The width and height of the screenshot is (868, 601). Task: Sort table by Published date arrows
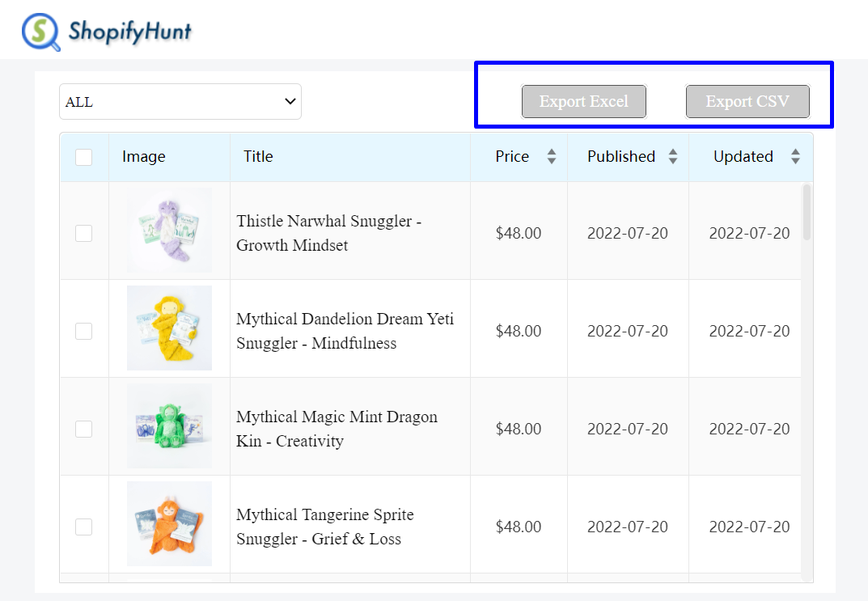(x=672, y=157)
